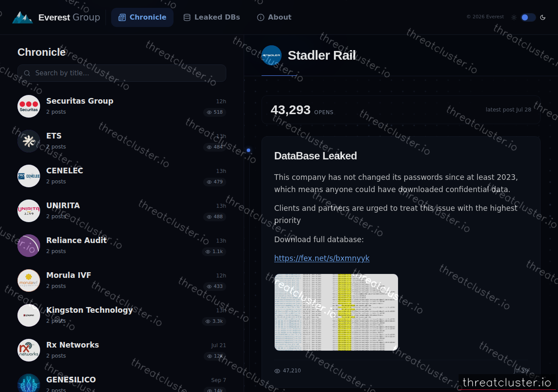Open the Reliance Audit entry
This screenshot has height=392, width=558.
122,246
